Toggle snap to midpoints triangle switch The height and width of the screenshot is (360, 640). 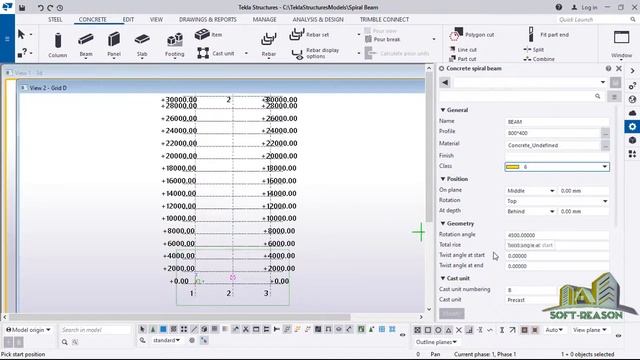(448, 330)
